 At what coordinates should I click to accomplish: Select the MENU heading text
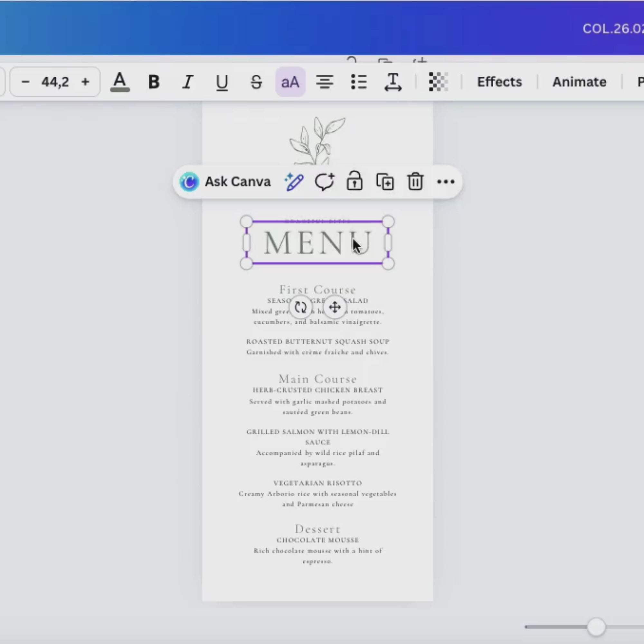[x=317, y=243]
